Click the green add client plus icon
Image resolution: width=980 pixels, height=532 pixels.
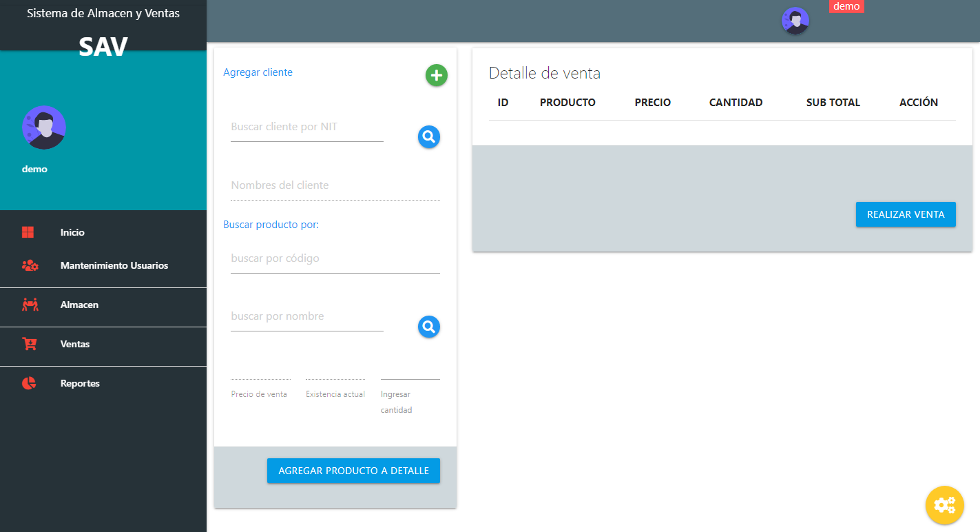(x=436, y=75)
